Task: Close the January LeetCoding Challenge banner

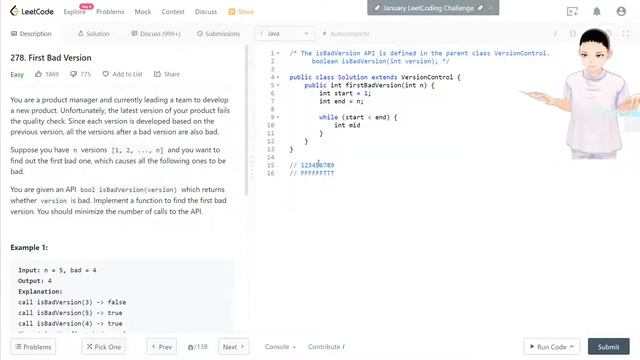Action: pyautogui.click(x=491, y=8)
